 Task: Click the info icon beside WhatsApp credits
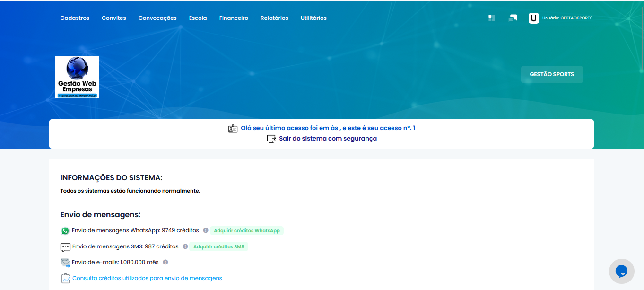(206, 230)
